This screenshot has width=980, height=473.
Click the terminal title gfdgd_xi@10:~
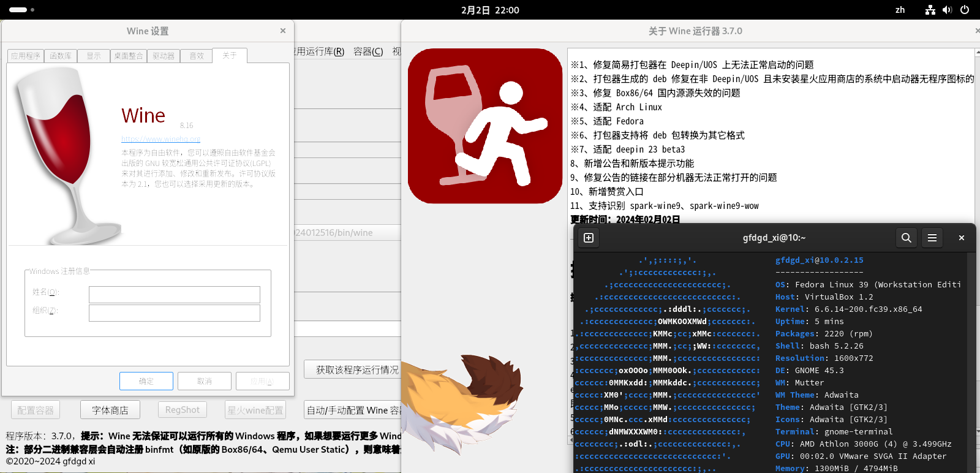[x=774, y=238]
